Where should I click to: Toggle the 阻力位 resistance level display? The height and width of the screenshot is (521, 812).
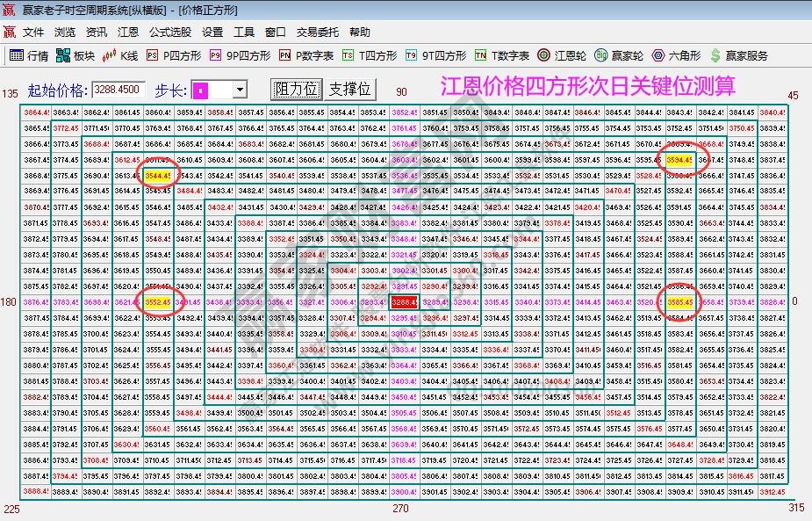(x=297, y=88)
